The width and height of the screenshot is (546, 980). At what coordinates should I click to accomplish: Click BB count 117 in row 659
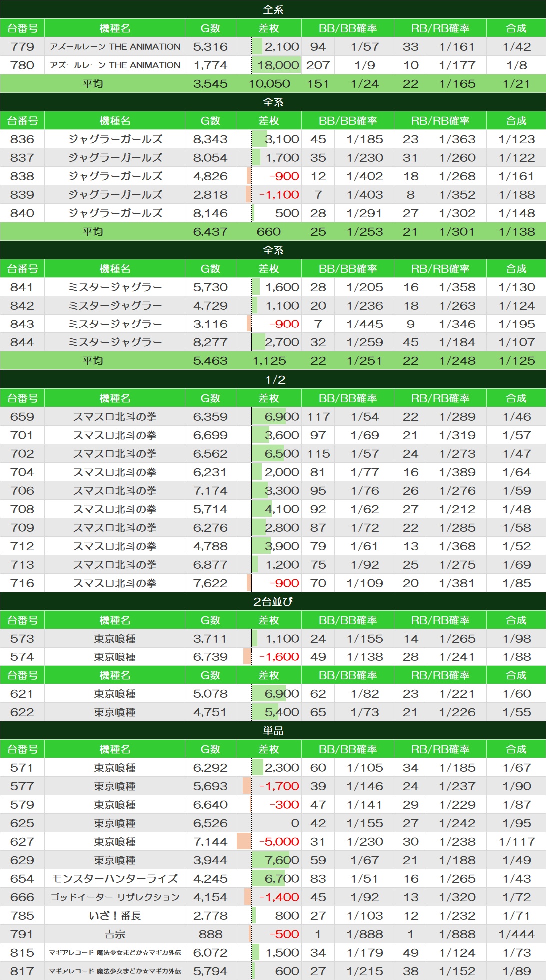(318, 417)
